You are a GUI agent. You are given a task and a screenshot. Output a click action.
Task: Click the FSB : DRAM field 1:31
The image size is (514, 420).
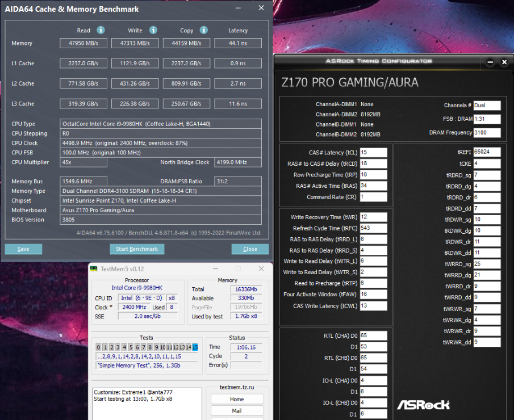tap(487, 119)
